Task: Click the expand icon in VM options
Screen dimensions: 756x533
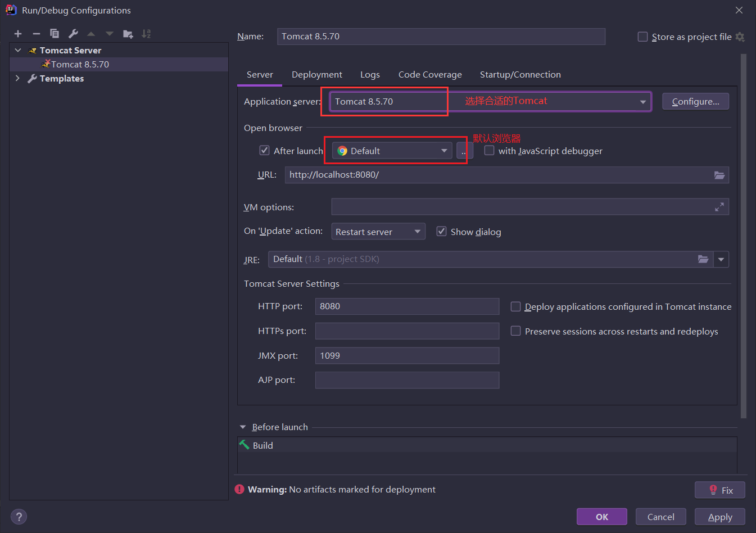Action: click(x=719, y=207)
